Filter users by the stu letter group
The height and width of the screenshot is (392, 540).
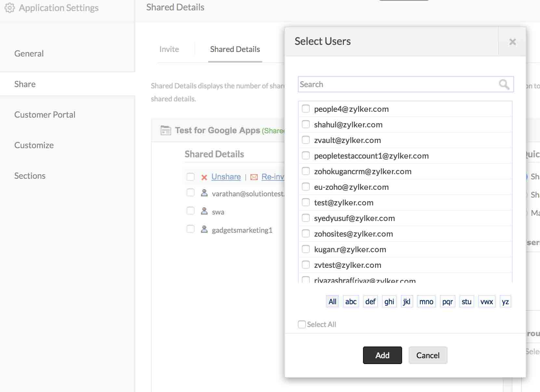466,302
